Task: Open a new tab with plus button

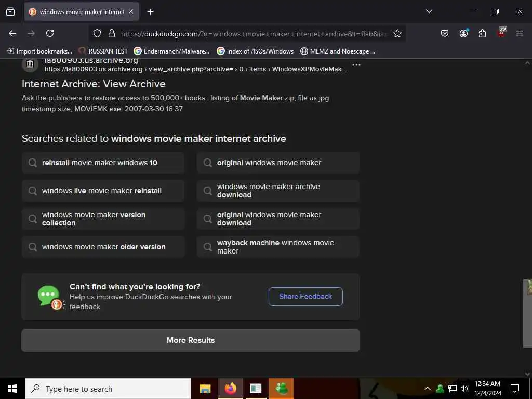Action: coord(150,12)
